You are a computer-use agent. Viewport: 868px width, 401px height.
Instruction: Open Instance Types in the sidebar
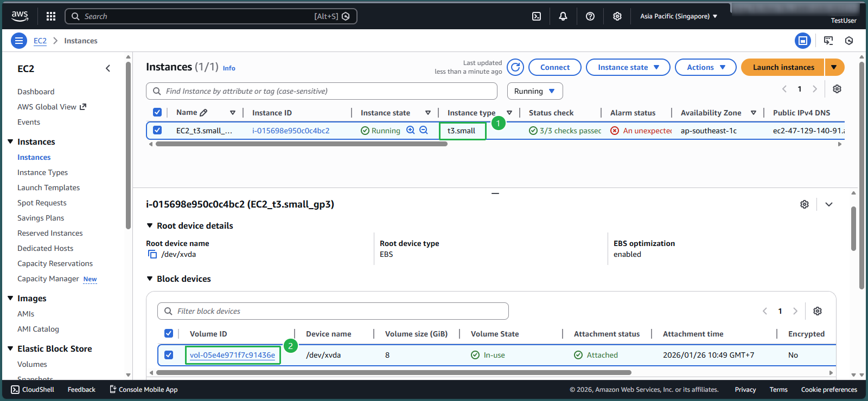(42, 172)
